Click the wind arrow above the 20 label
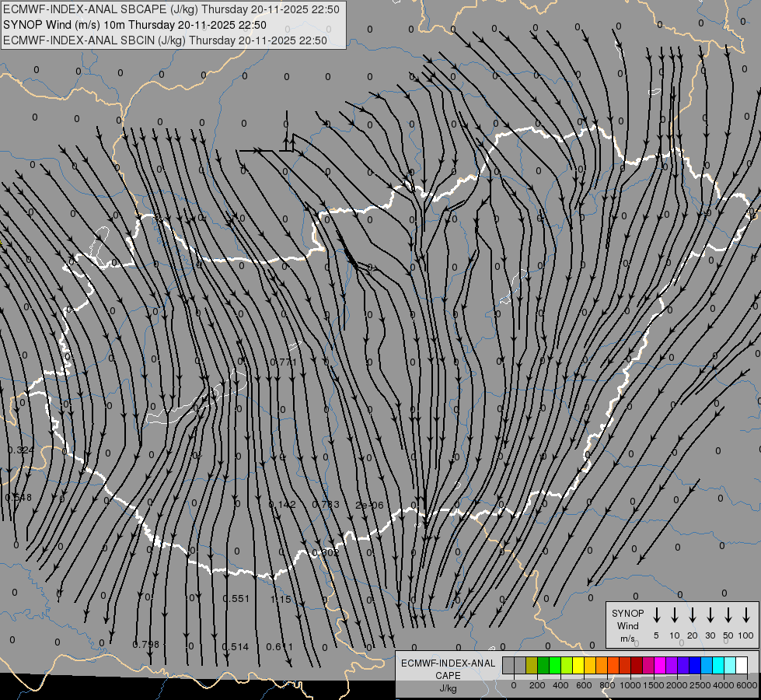761x700 pixels. pos(693,615)
